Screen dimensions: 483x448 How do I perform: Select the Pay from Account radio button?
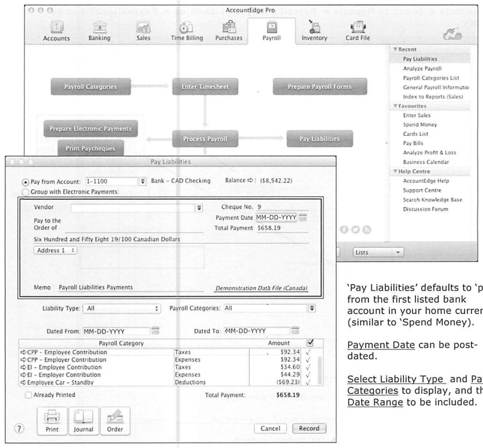26,182
